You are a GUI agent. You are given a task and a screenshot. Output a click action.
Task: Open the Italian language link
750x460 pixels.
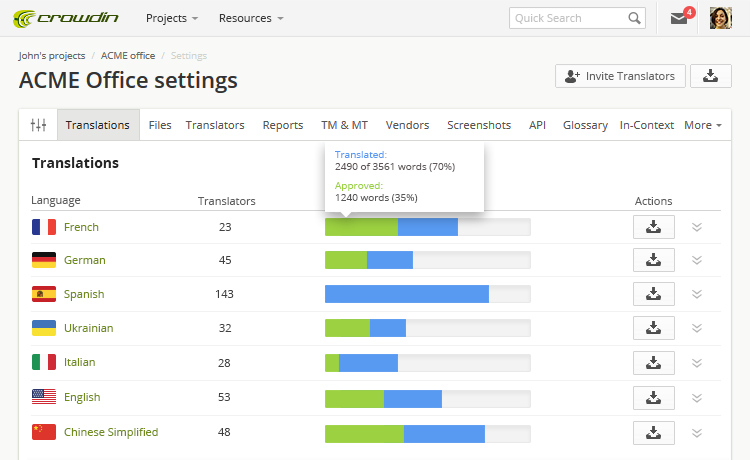pyautogui.click(x=79, y=362)
